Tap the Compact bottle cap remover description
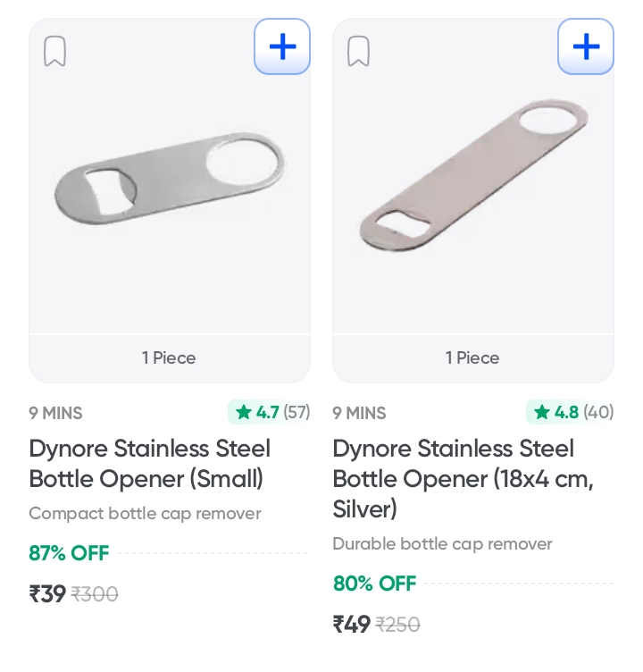This screenshot has width=643, height=672. (x=145, y=514)
